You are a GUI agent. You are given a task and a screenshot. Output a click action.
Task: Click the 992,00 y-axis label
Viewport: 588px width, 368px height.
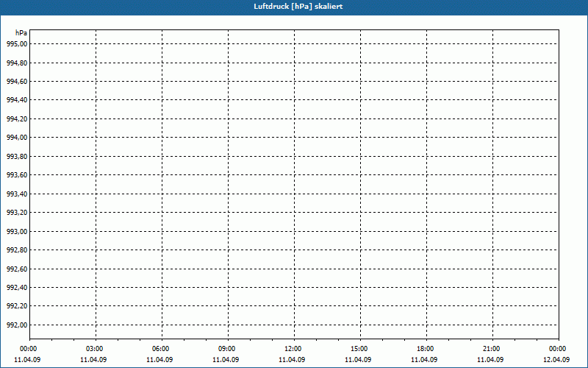tap(17, 325)
